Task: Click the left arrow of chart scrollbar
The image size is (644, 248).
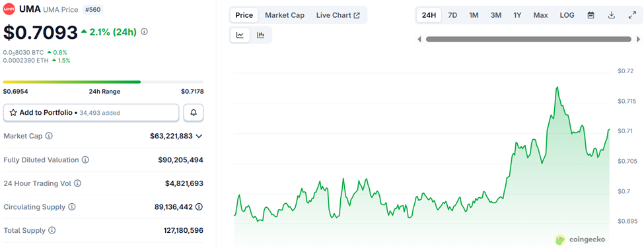Action: click(x=419, y=40)
